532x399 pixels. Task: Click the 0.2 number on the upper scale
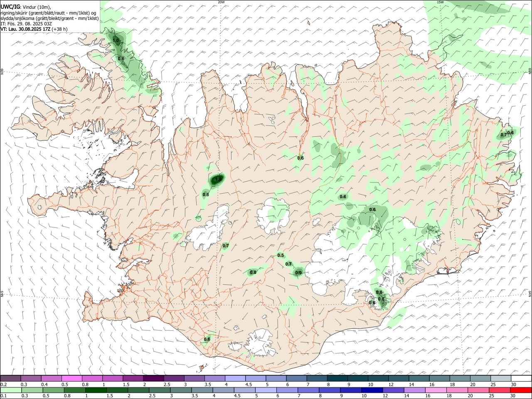tap(3, 384)
